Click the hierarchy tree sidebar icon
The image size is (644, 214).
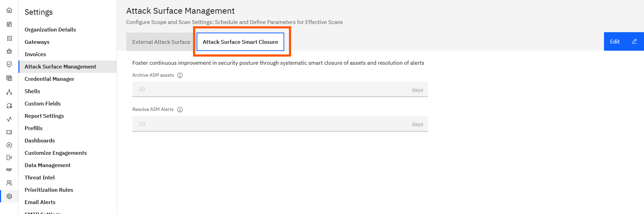tap(9, 92)
